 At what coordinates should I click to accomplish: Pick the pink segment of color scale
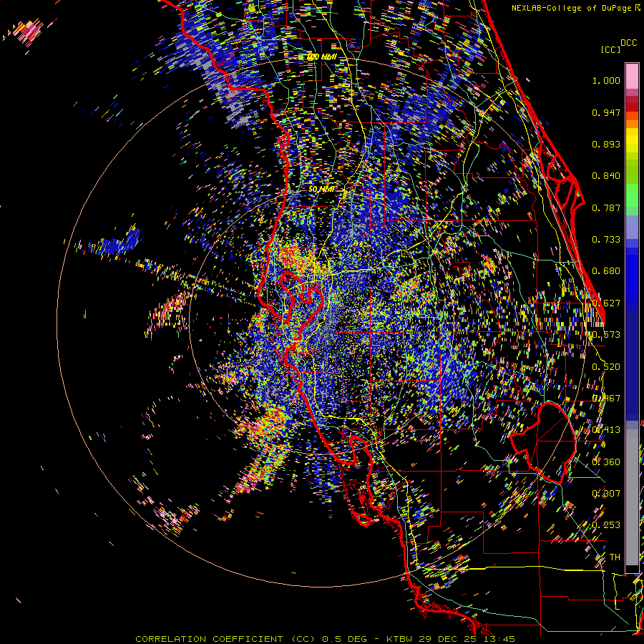(632, 76)
